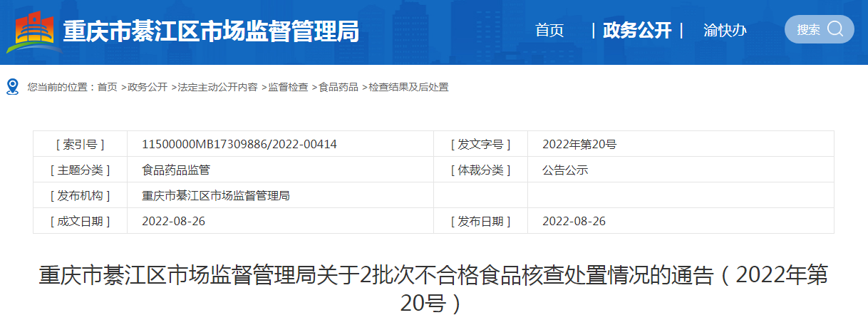
Task: Open 食品药品 breadcrumb link
Action: [339, 87]
